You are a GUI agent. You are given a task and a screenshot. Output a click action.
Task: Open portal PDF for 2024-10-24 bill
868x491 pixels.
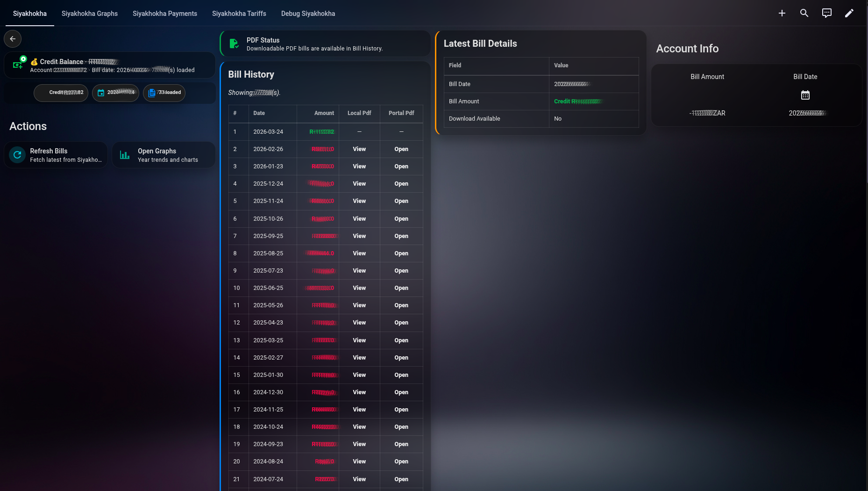click(401, 427)
